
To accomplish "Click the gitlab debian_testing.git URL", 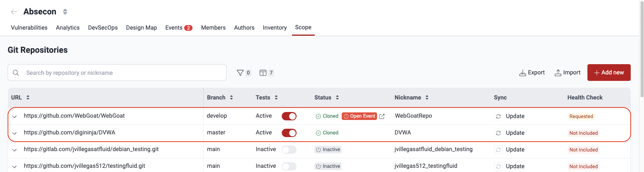I will click(x=91, y=149).
